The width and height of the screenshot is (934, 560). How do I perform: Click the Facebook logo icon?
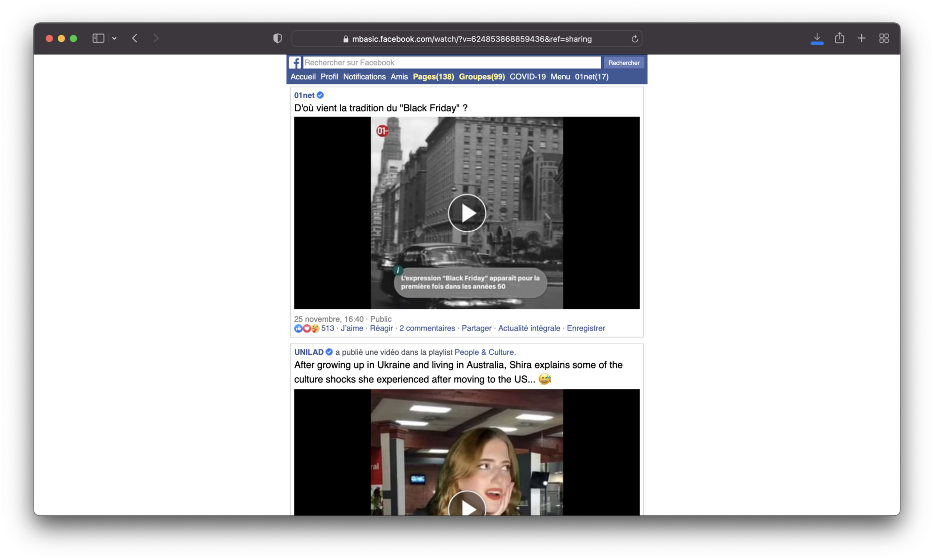click(295, 63)
